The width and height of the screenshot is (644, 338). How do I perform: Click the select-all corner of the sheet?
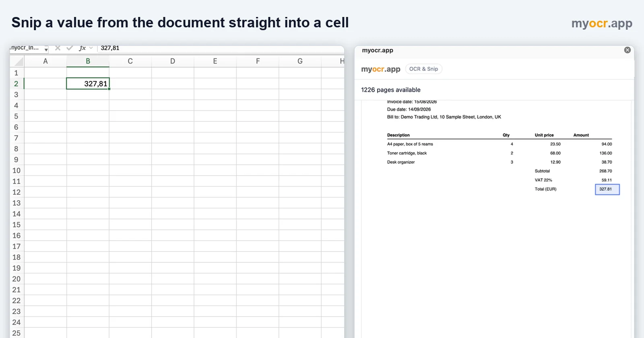(x=17, y=61)
